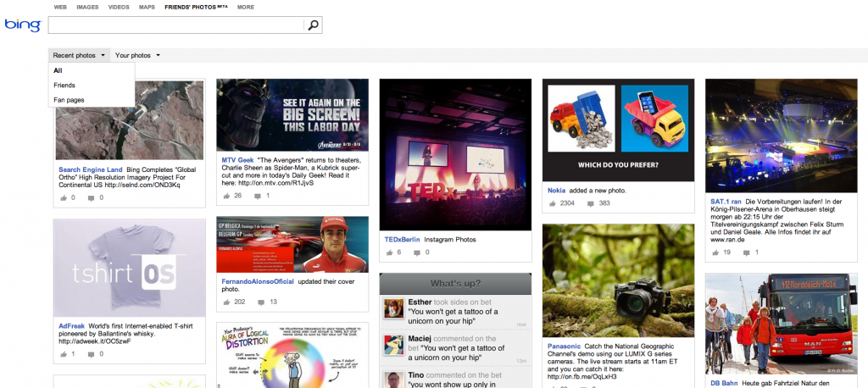Like the MTV Geek post
Viewport: 868px width, 388px height.
point(226,196)
